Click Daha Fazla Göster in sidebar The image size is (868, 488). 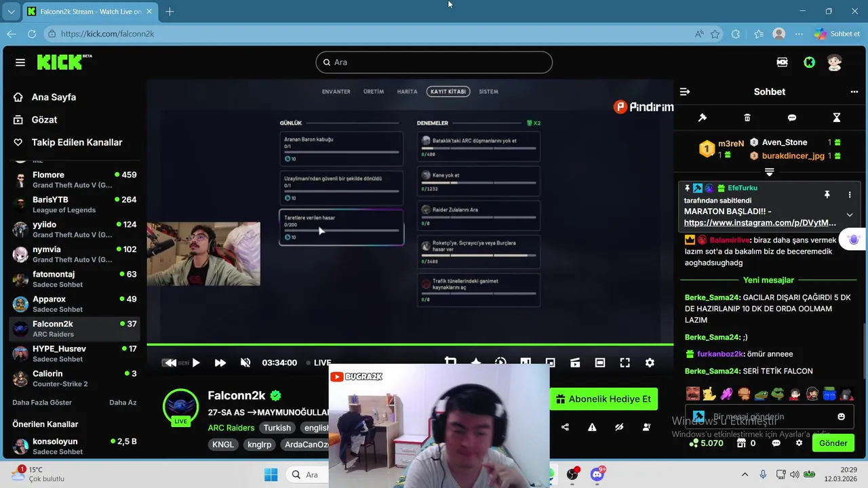pyautogui.click(x=42, y=403)
